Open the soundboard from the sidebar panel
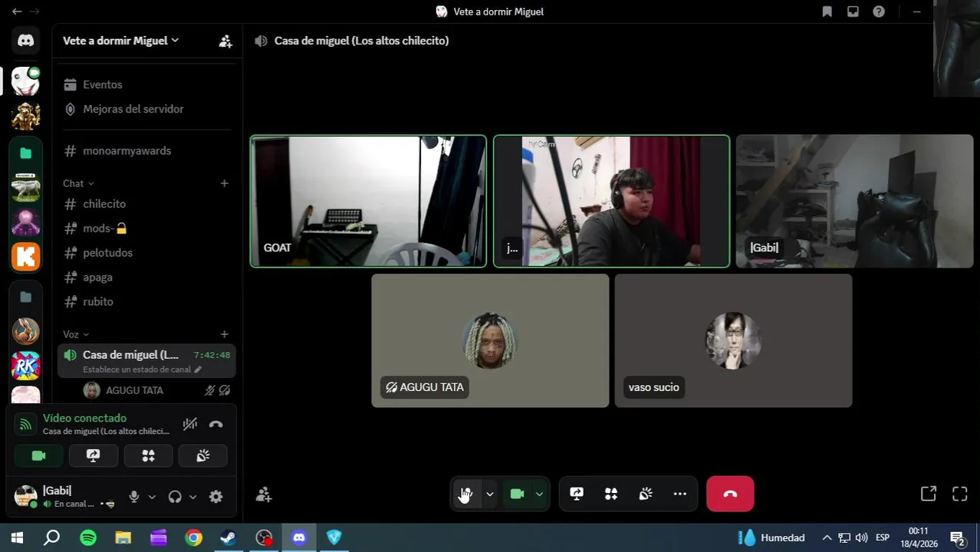Image resolution: width=980 pixels, height=552 pixels. (x=203, y=455)
